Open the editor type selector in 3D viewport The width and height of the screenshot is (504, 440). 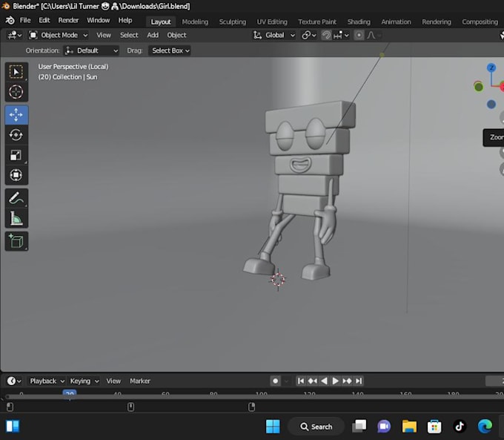click(x=15, y=35)
